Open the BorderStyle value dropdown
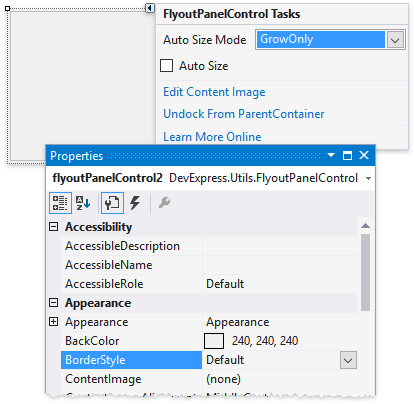414x404 pixels. click(348, 360)
